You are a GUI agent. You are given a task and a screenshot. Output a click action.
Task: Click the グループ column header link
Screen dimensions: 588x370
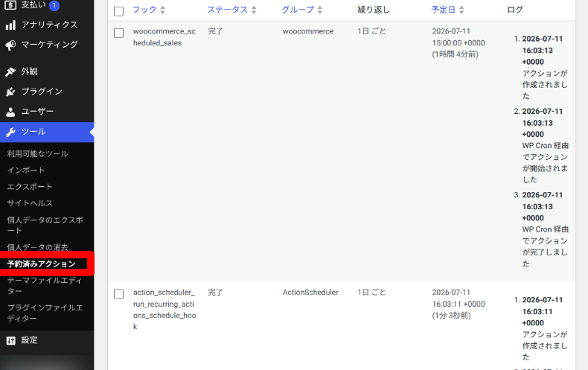(298, 10)
